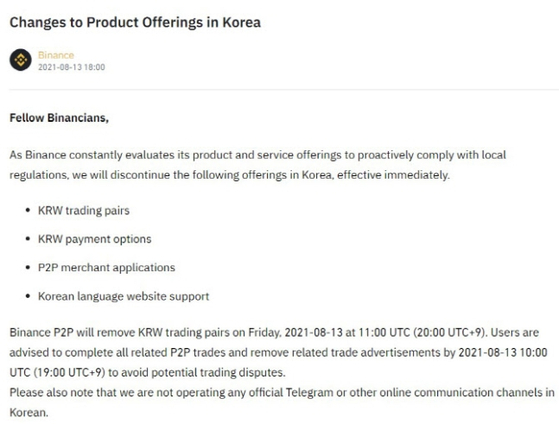
Task: Click the sentence mentioning official Telegram channels
Action: click(x=282, y=402)
